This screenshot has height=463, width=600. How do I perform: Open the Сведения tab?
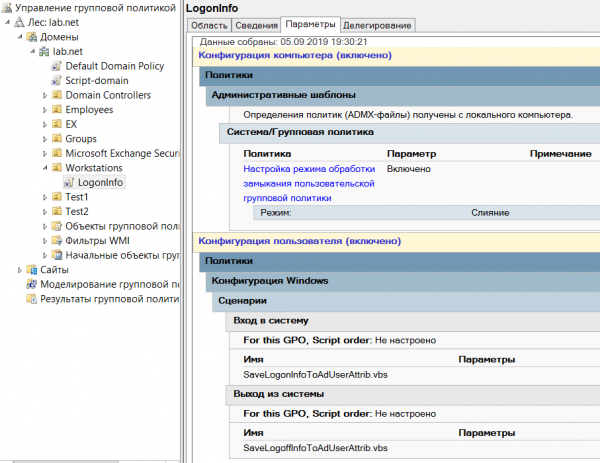coord(255,24)
